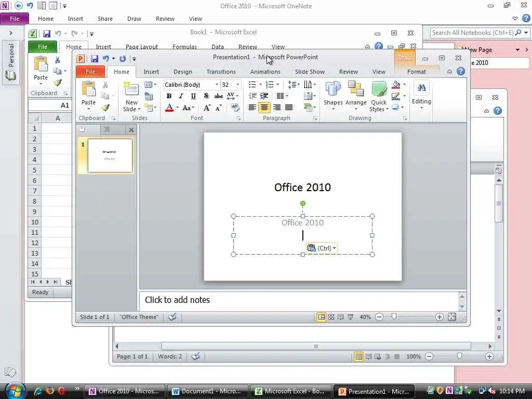The image size is (532, 399).
Task: Open Quick Styles in PowerPoint
Action: (379, 96)
